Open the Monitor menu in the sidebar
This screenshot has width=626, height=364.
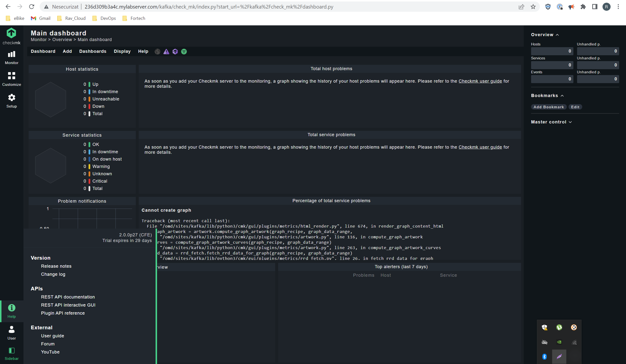11,57
